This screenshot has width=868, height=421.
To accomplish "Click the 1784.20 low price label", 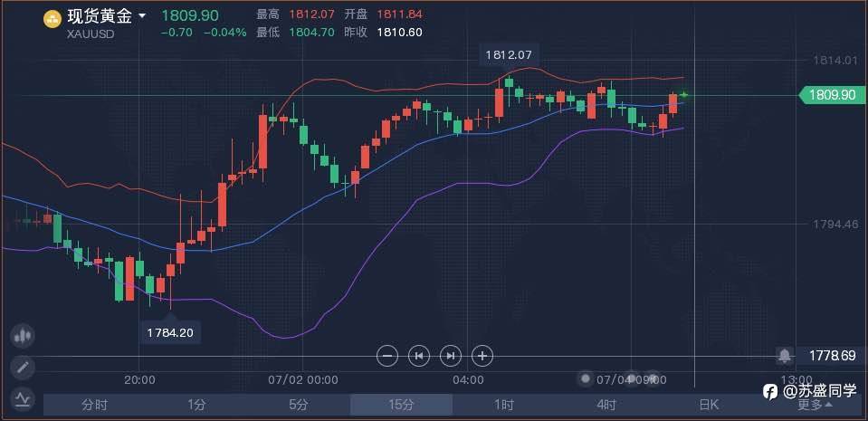I will pyautogui.click(x=170, y=333).
